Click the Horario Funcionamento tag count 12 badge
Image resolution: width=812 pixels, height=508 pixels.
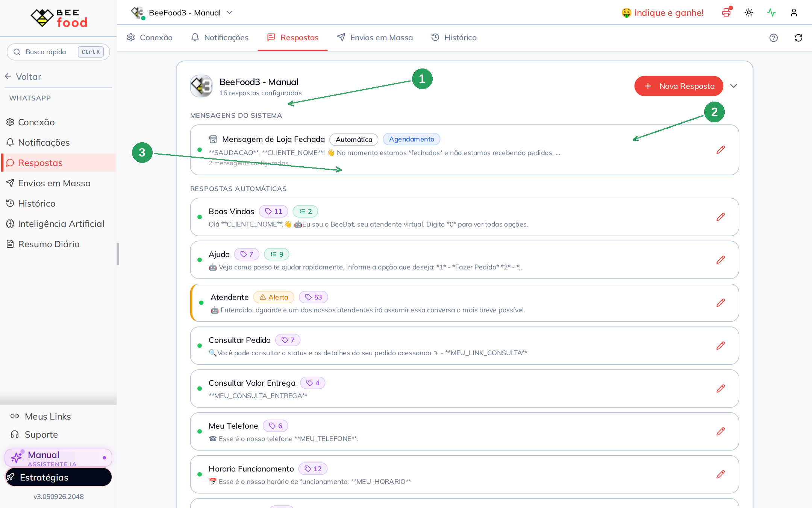click(313, 469)
